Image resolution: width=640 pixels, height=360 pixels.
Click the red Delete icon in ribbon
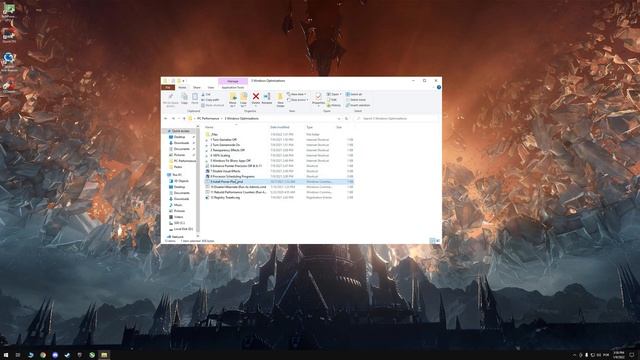click(256, 98)
